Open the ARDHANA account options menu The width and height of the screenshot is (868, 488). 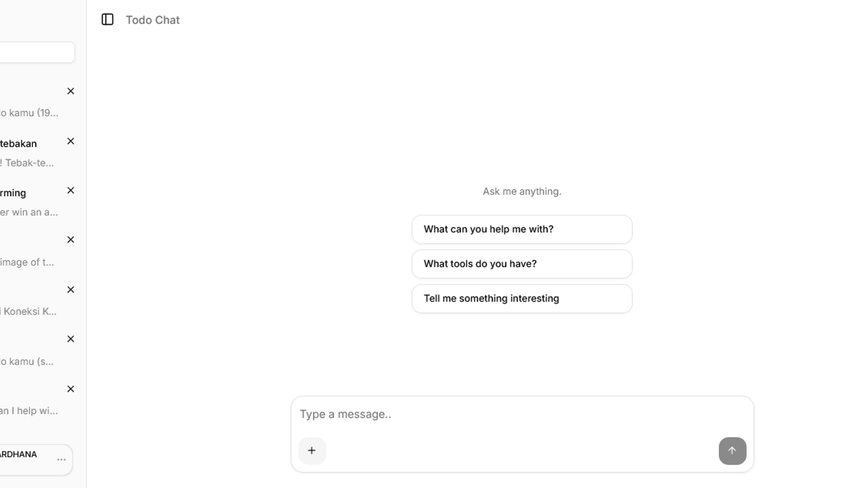point(61,460)
